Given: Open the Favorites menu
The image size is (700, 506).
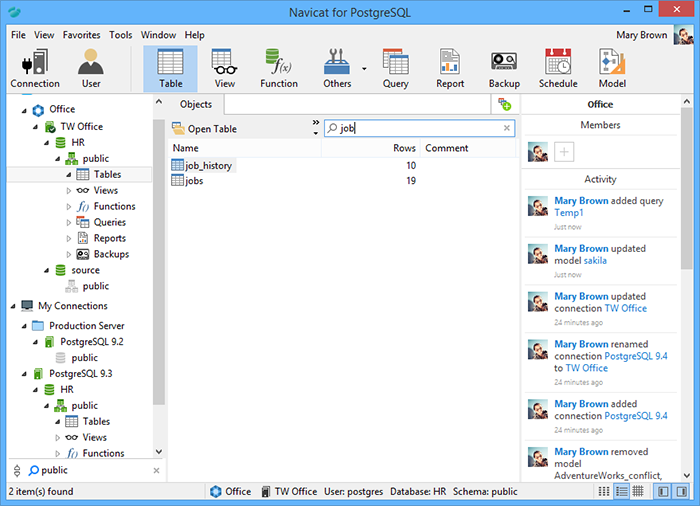Looking at the screenshot, I should click(81, 35).
